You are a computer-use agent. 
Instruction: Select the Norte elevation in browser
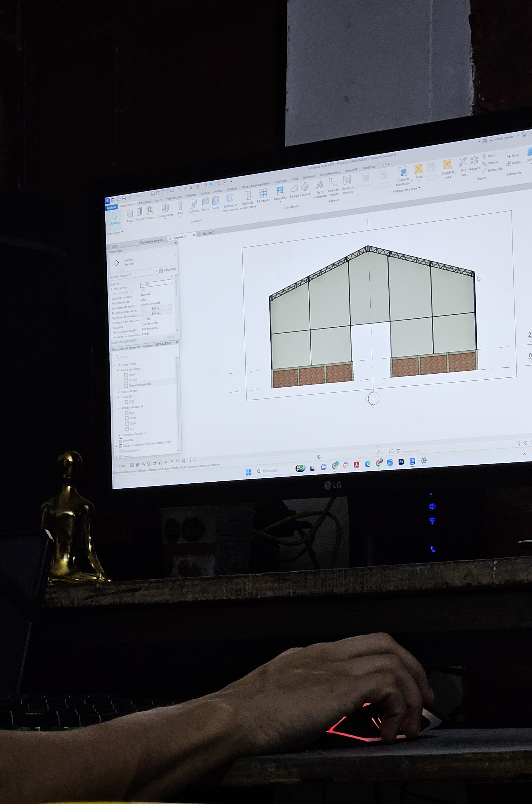(131, 418)
